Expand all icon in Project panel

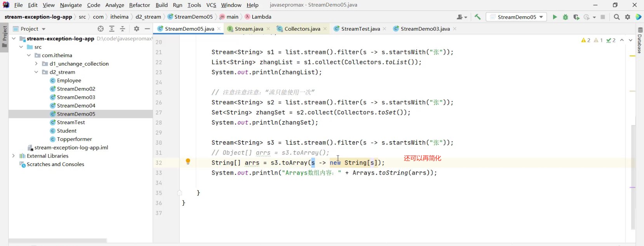tap(112, 29)
